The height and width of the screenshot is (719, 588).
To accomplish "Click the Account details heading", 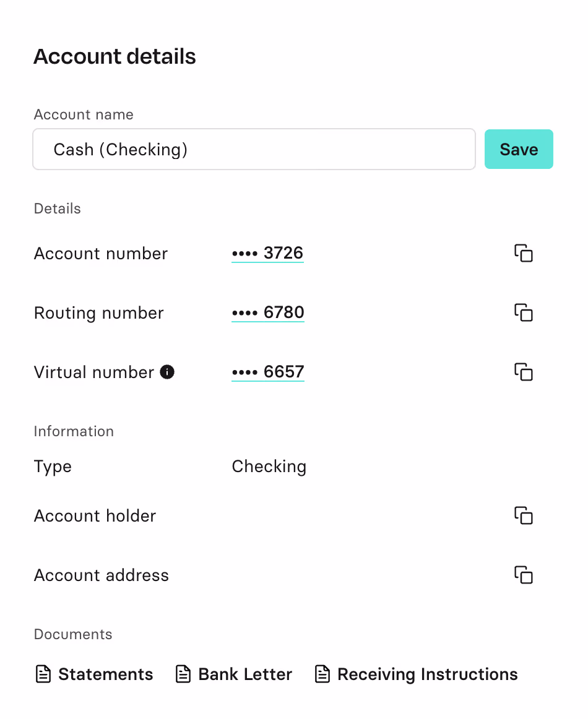I will 115,56.
